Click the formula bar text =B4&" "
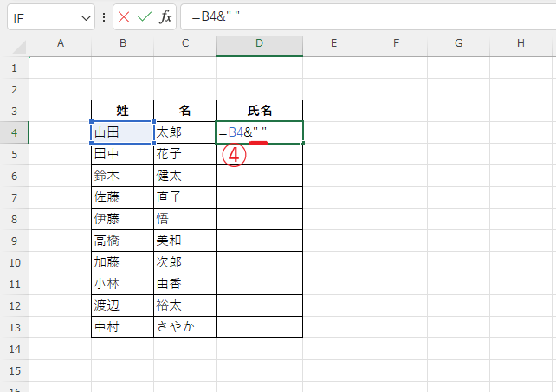The width and height of the screenshot is (556, 392). [217, 17]
